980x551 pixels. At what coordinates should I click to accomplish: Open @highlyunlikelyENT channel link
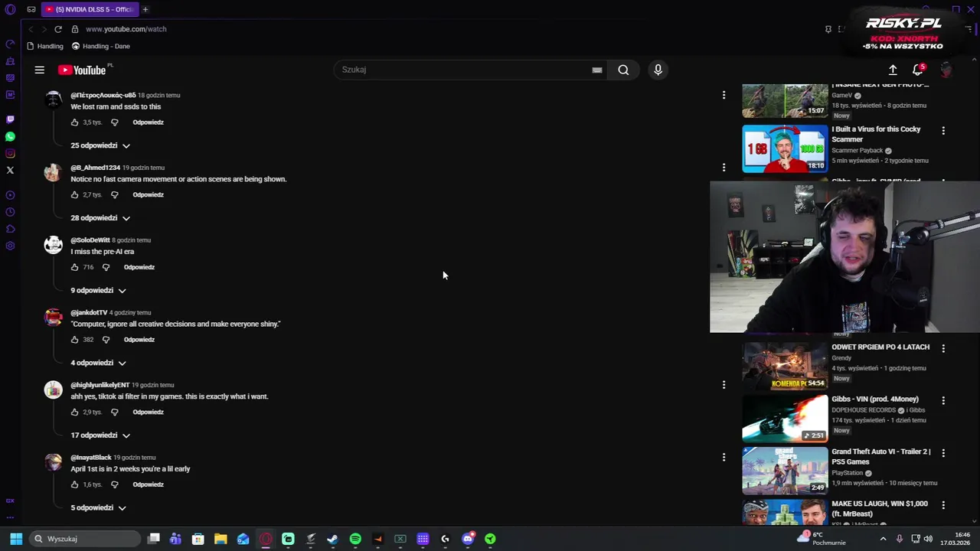100,385
